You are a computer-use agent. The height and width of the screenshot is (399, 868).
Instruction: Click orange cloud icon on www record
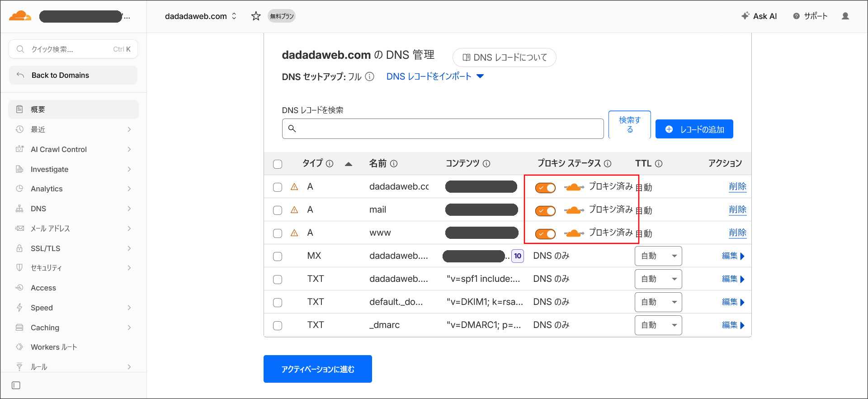click(574, 233)
